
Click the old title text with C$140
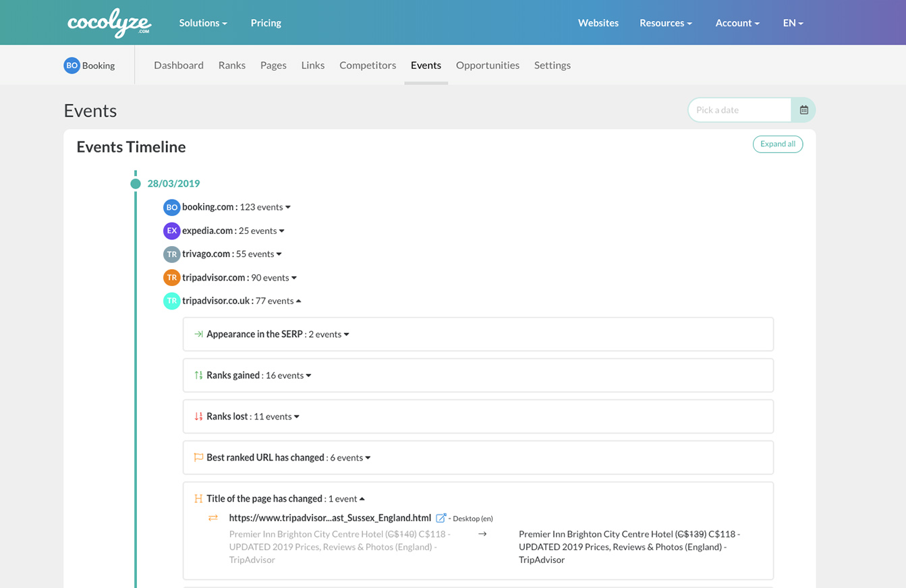tap(340, 547)
